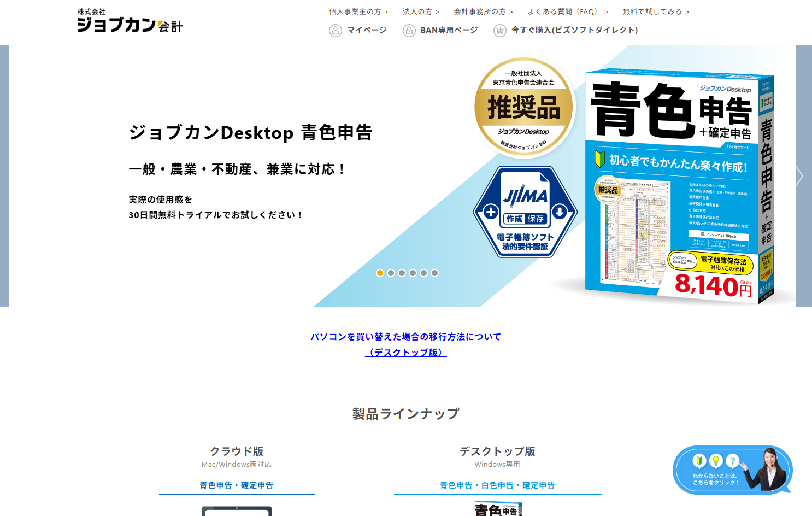Open the パソコン移行方法 link
The width and height of the screenshot is (812, 516).
click(407, 337)
